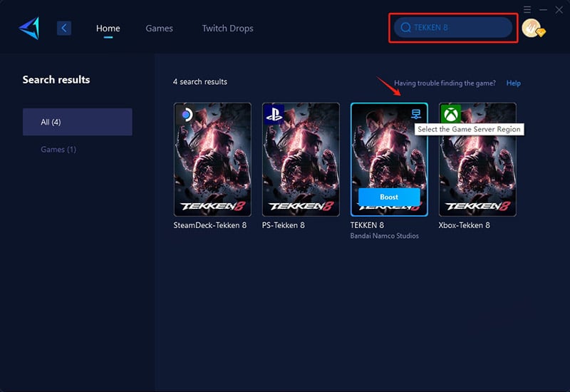
Task: Switch to the Games tab
Action: 159,29
